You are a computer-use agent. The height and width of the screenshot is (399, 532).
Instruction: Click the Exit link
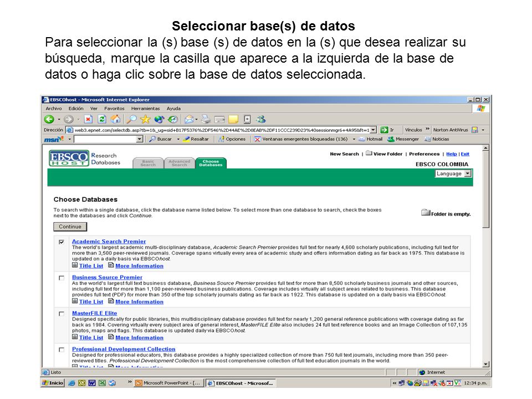pos(465,154)
